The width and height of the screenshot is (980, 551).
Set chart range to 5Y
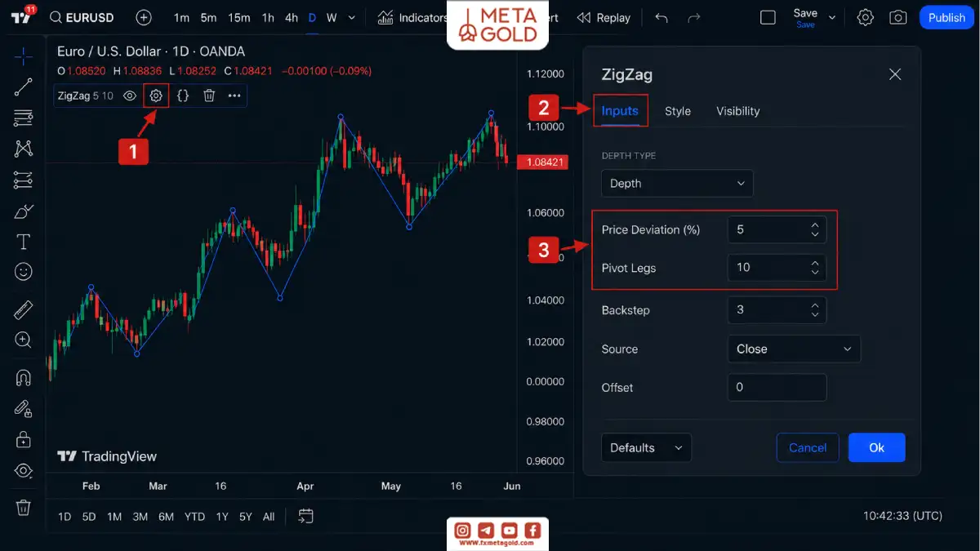pos(246,516)
